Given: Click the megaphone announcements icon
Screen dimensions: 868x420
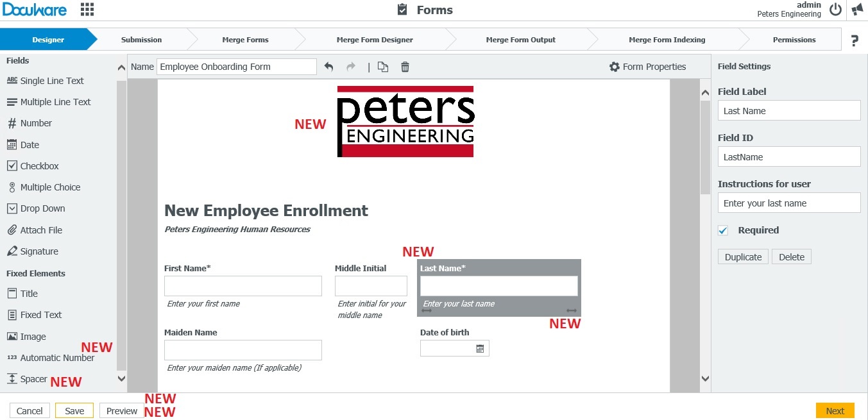Looking at the screenshot, I should click(858, 10).
